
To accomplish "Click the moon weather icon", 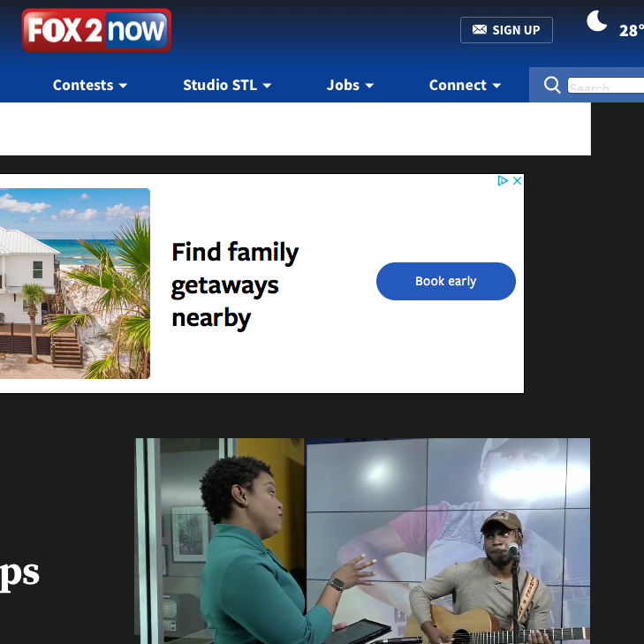I will tap(596, 21).
